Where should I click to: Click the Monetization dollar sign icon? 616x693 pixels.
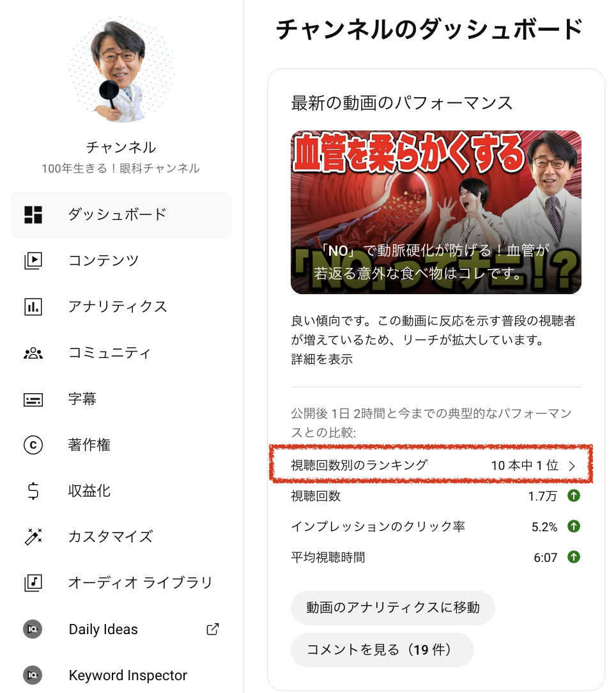[33, 490]
